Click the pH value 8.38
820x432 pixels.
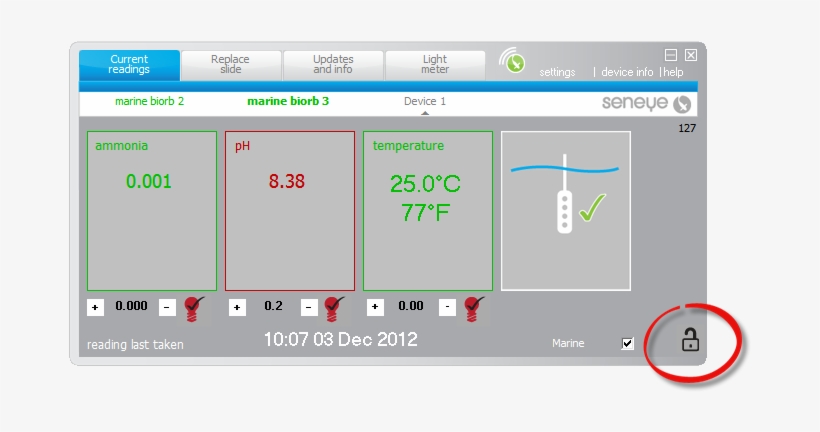(287, 181)
